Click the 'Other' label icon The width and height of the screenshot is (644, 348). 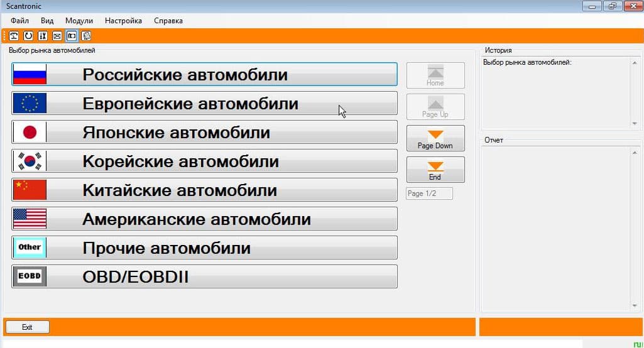point(30,247)
